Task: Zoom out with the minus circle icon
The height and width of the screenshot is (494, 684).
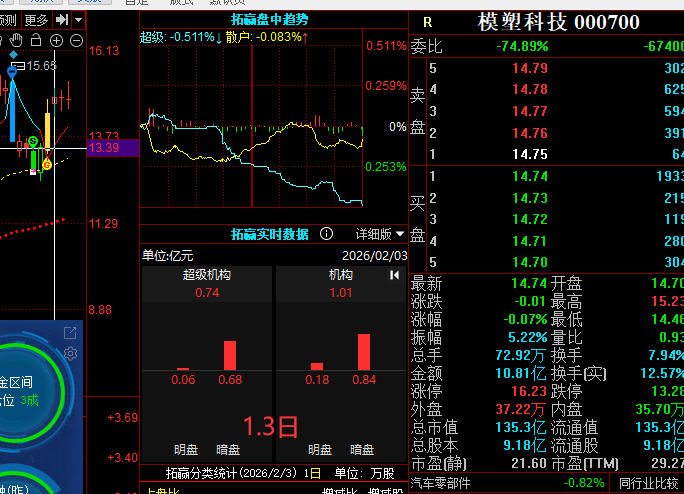Action: coord(76,41)
